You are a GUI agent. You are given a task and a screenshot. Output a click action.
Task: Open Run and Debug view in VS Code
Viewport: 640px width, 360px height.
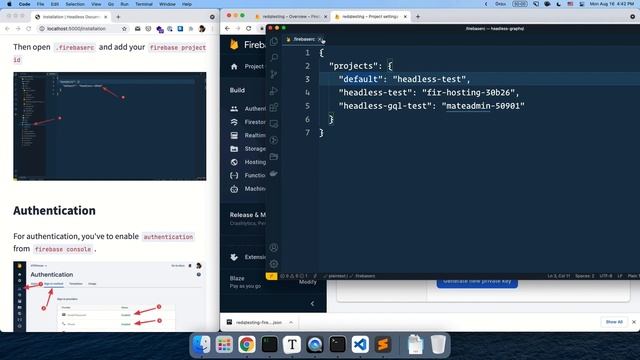(274, 91)
